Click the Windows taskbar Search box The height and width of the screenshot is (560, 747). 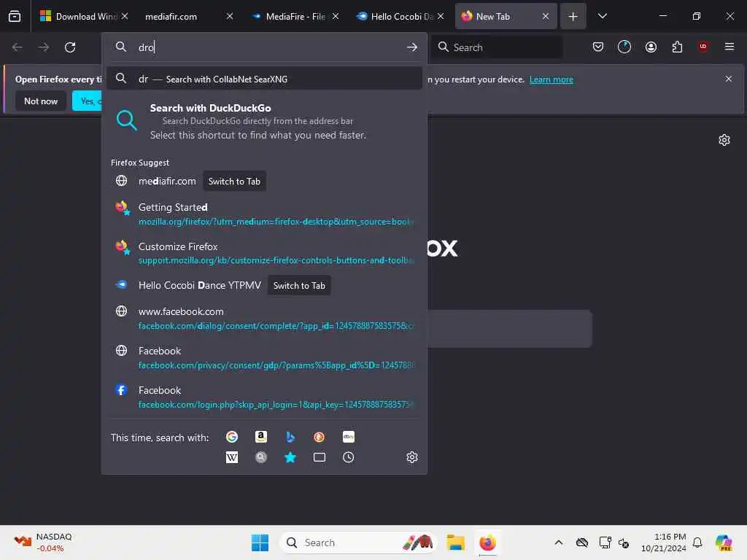pos(358,542)
